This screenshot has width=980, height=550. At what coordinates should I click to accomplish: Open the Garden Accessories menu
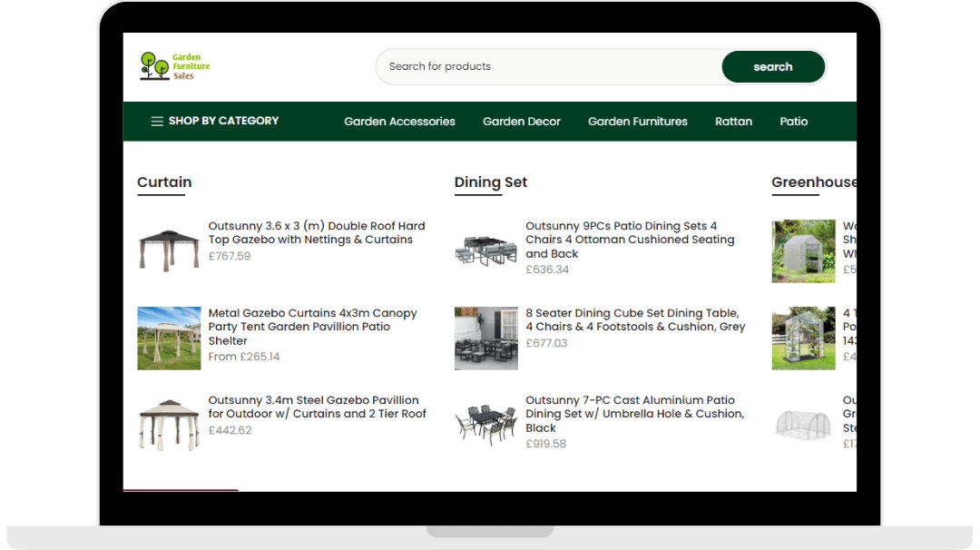pyautogui.click(x=399, y=122)
